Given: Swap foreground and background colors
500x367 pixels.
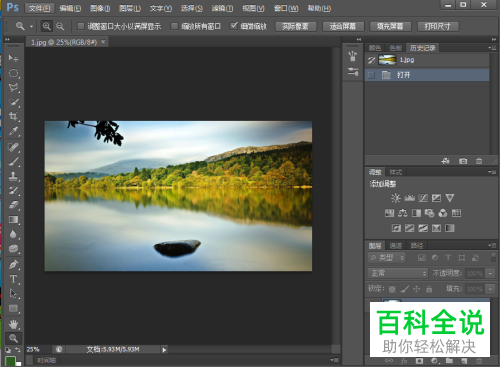Looking at the screenshot, I should tap(18, 350).
